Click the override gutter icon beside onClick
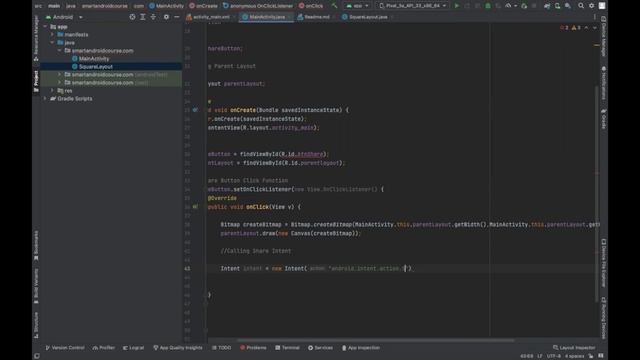The height and width of the screenshot is (360, 640). (195, 207)
